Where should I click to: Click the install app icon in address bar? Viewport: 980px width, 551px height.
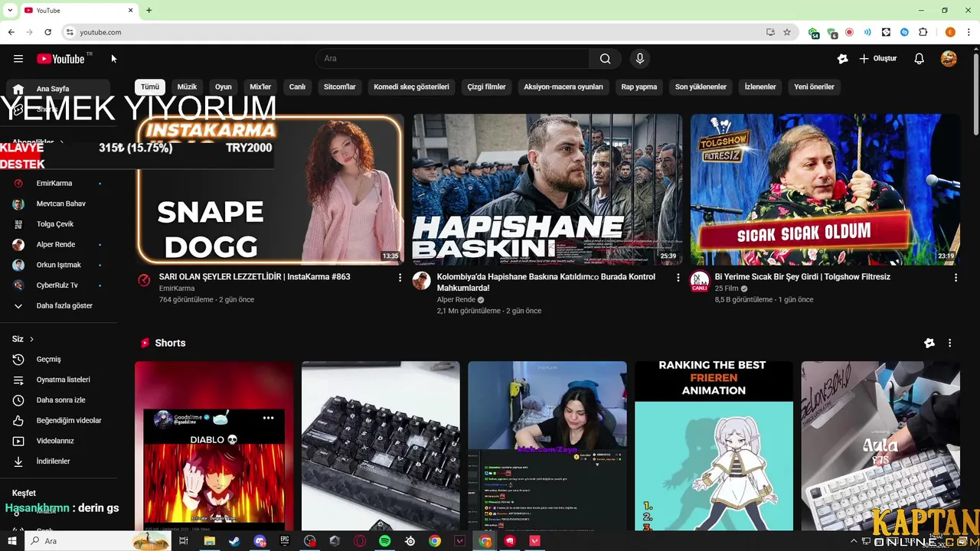click(770, 32)
